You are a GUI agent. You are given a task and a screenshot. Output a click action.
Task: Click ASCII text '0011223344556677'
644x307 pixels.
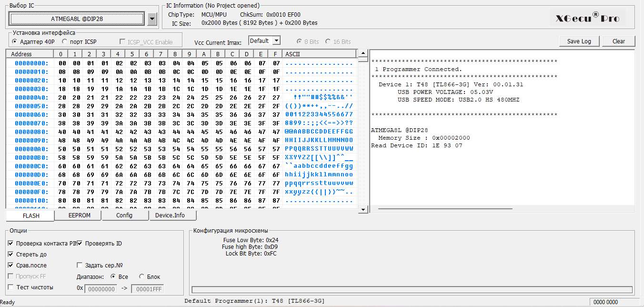coord(319,115)
